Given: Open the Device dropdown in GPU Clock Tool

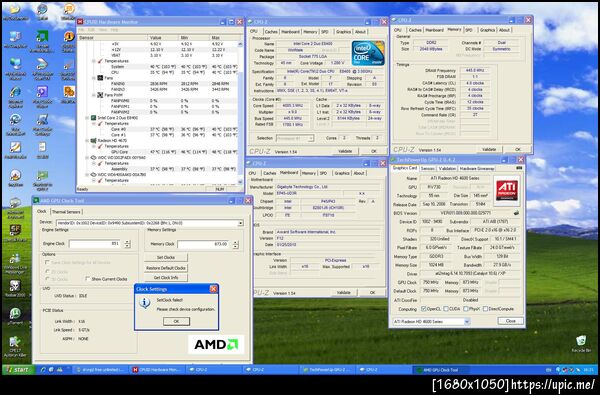Looking at the screenshot, I should [240, 223].
